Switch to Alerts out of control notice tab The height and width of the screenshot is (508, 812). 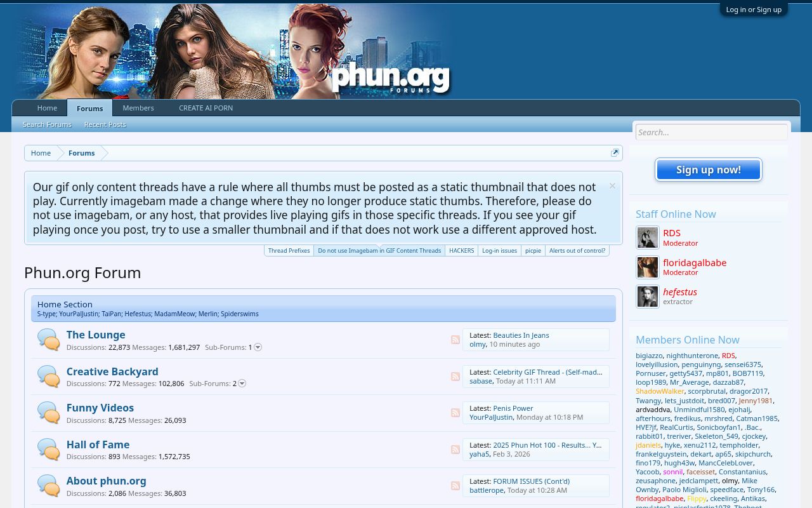point(577,251)
